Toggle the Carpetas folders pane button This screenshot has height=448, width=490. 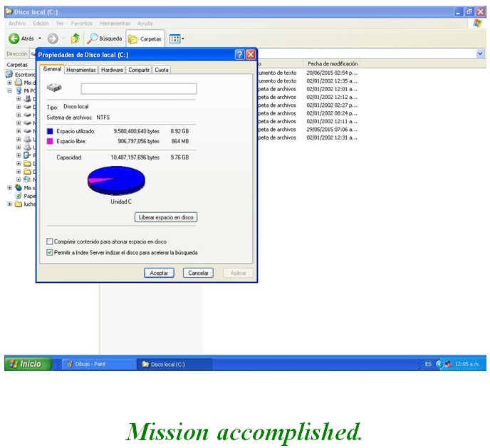pyautogui.click(x=145, y=39)
